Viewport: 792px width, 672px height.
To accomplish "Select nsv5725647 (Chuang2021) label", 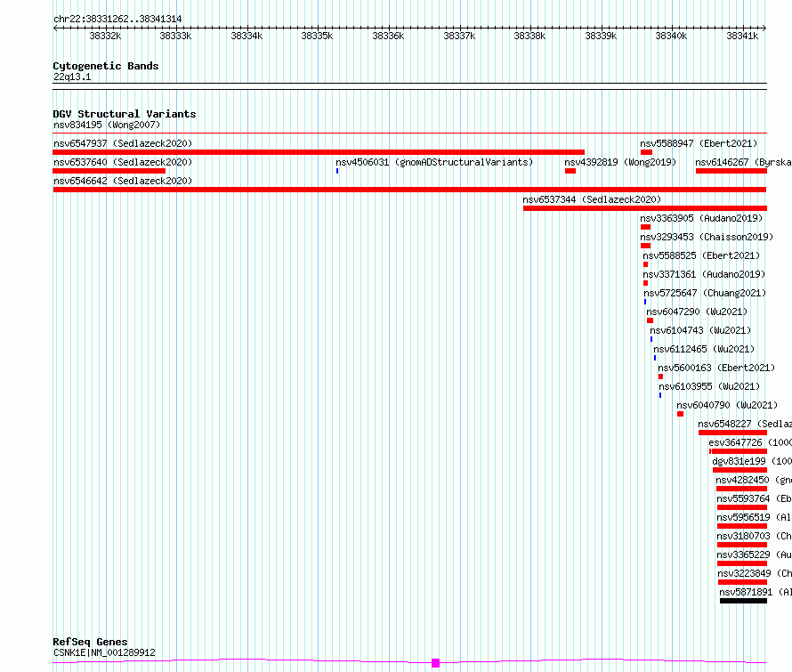I will coord(705,293).
